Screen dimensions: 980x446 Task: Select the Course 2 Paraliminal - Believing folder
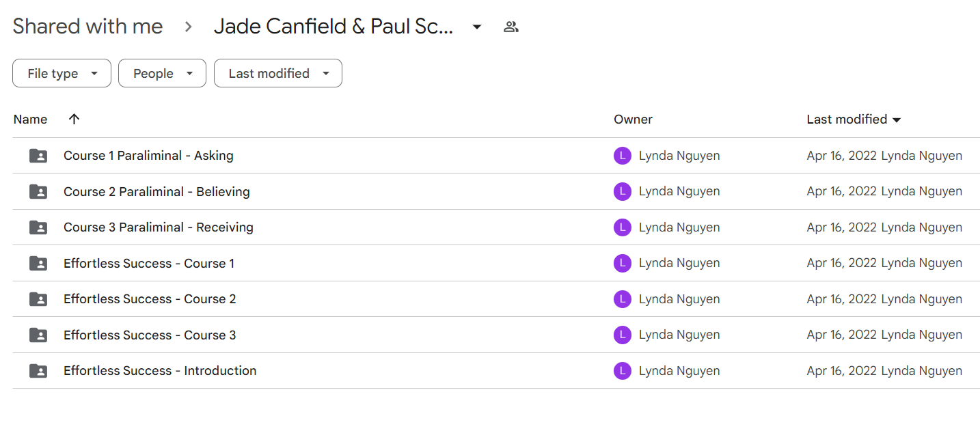point(495,192)
